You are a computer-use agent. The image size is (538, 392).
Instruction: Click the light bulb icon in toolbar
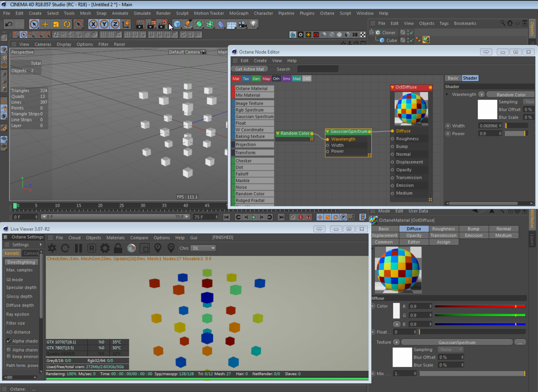tap(253, 24)
